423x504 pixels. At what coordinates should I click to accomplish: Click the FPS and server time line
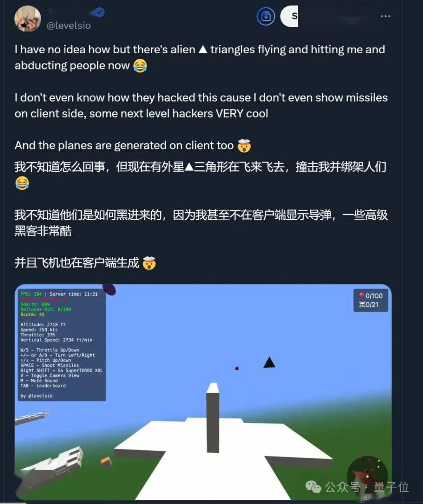point(59,294)
